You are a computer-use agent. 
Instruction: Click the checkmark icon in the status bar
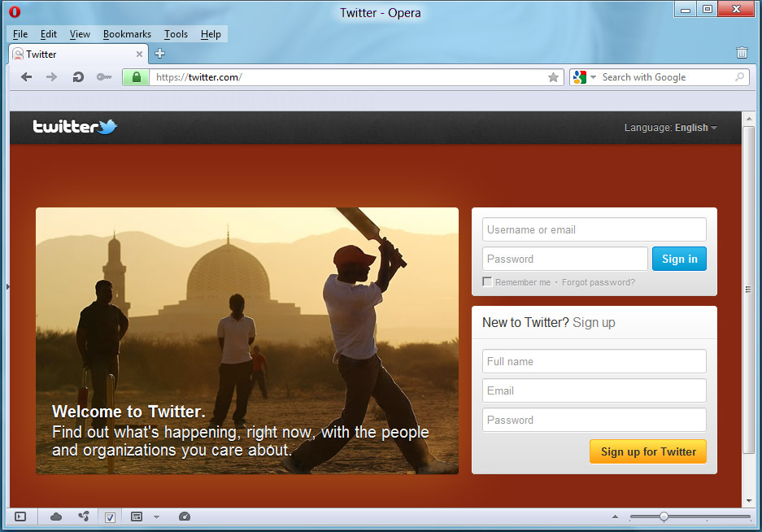(111, 517)
